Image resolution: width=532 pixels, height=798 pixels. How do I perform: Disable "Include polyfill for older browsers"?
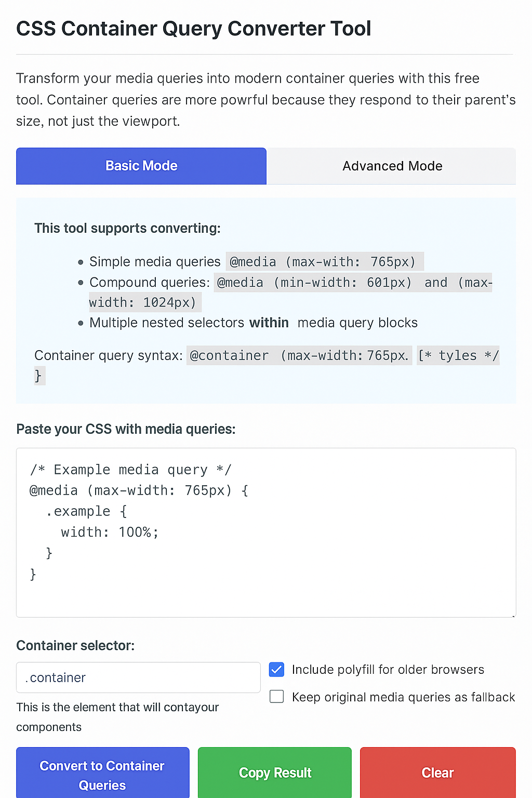pyautogui.click(x=276, y=670)
